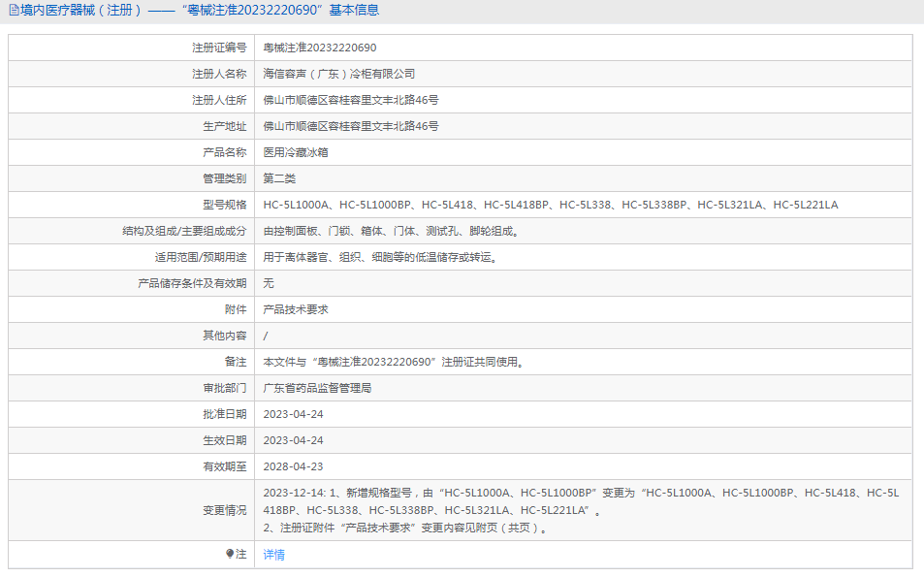
Task: Select the 型号规格 model list starting HC-5L1000A
Action: click(x=551, y=205)
